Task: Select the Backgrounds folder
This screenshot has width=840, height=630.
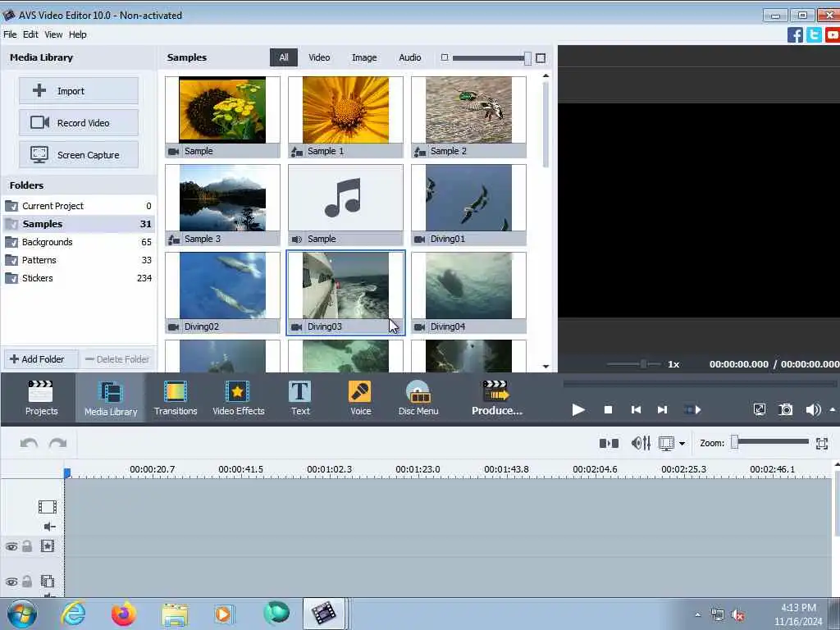Action: click(x=78, y=242)
